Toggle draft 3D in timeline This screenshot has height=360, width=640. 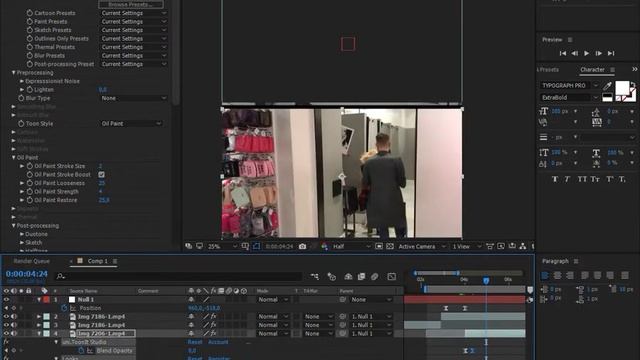tap(331, 277)
